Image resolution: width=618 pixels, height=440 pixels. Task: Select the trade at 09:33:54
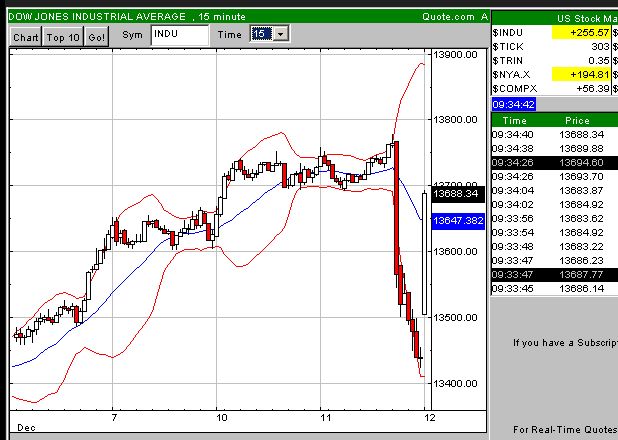coord(555,233)
